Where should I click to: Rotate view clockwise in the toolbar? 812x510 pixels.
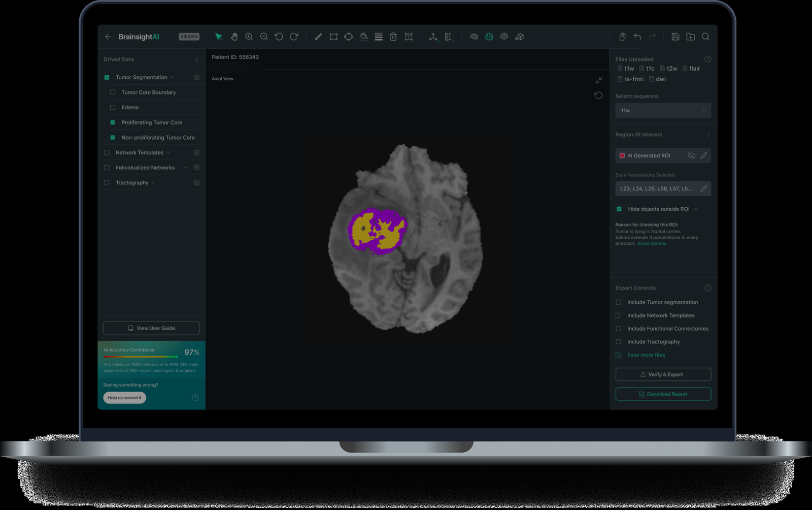(294, 37)
